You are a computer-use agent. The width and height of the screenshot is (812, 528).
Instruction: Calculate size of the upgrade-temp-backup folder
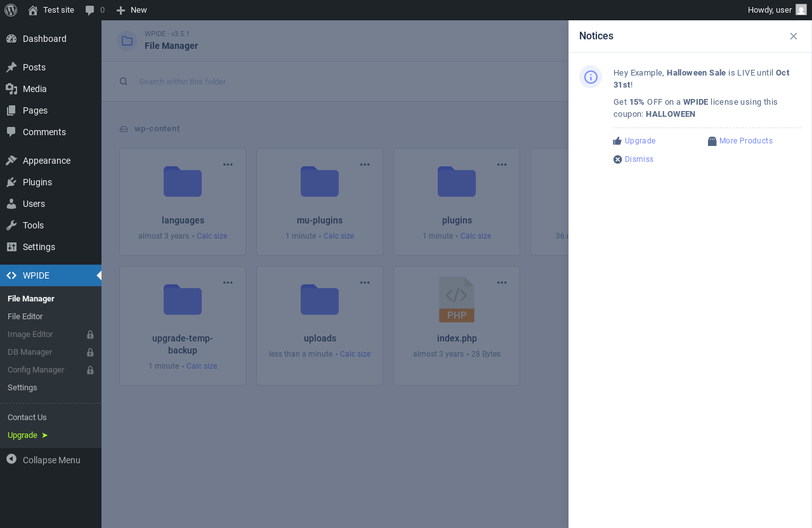(202, 366)
